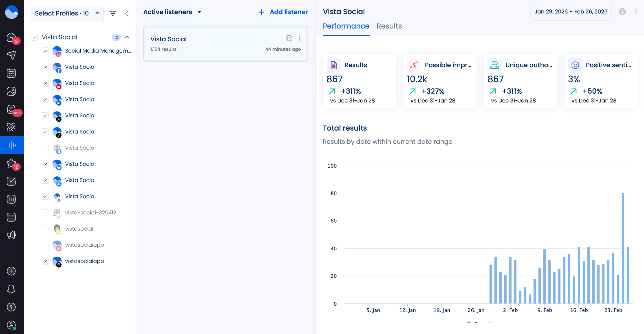The height and width of the screenshot is (334, 644).
Task: Select the social listening waveform icon in sidebar
Action: (x=11, y=145)
